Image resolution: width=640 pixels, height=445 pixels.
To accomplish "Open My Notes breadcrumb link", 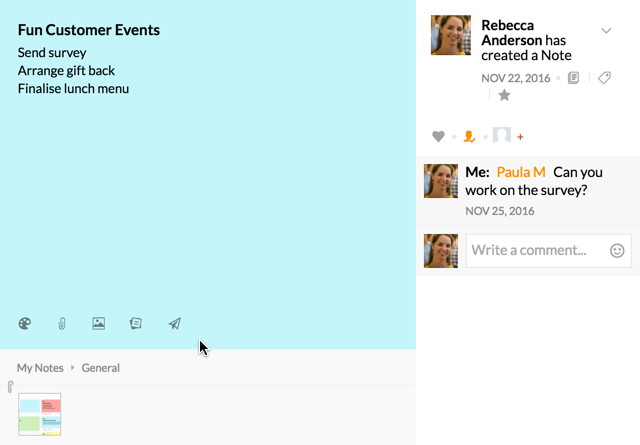I will [x=40, y=368].
